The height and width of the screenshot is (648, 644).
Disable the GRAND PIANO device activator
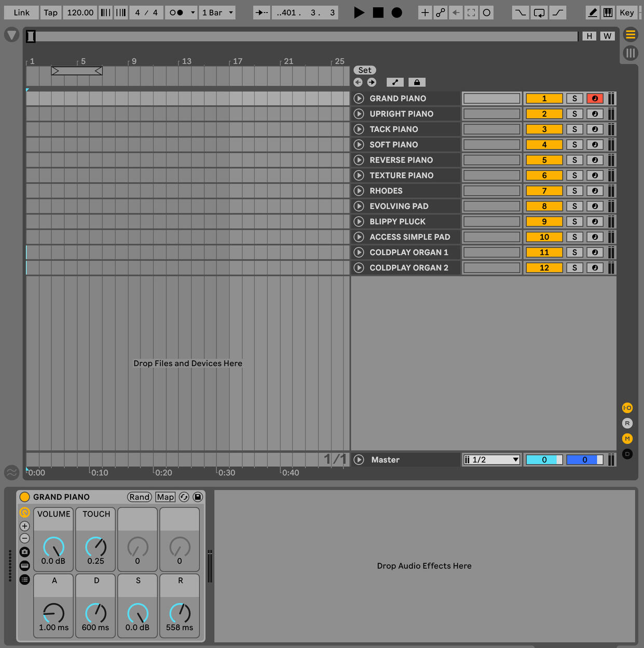coord(24,497)
